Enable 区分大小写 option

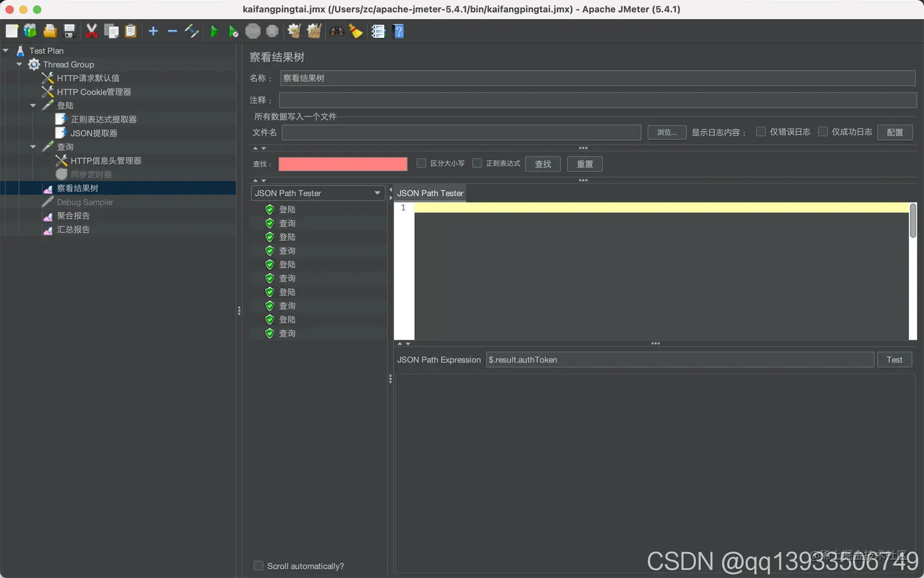click(x=421, y=163)
